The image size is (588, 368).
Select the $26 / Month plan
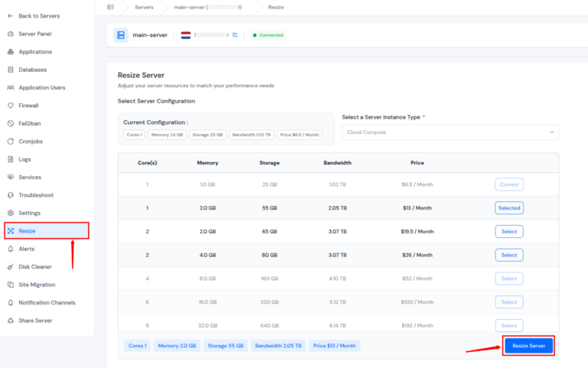[x=509, y=255]
